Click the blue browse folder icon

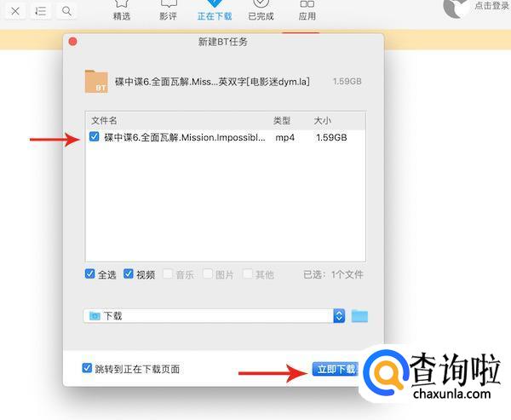click(x=359, y=316)
